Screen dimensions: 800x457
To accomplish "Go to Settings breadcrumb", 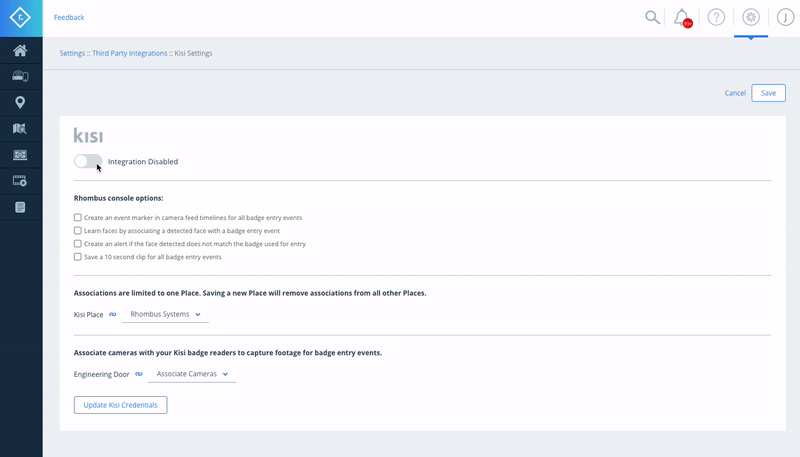I will [72, 53].
